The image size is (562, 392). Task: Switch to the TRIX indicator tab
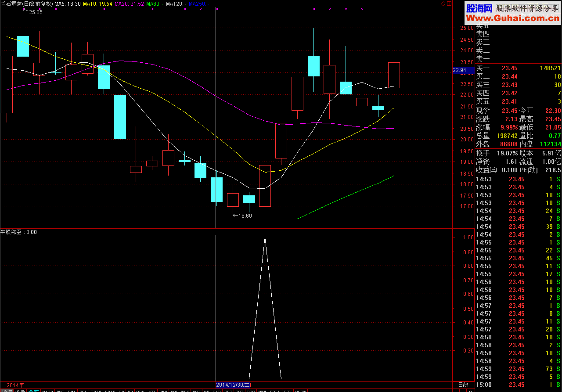96,390
